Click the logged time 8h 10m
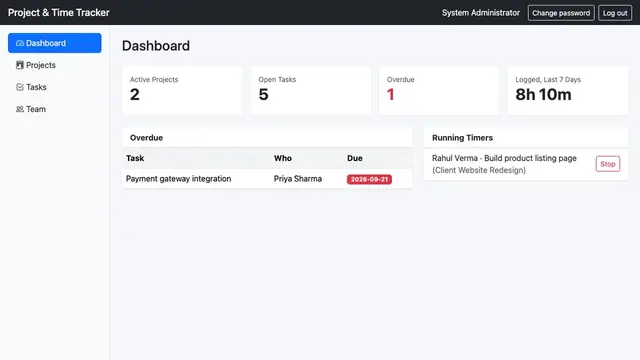 pyautogui.click(x=543, y=95)
